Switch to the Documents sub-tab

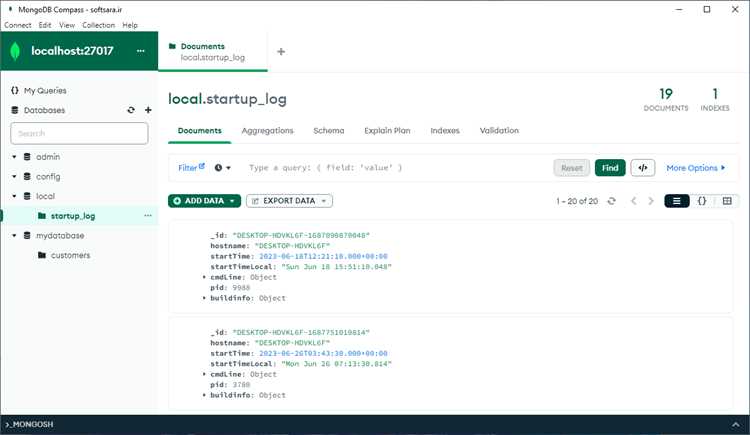coord(199,131)
